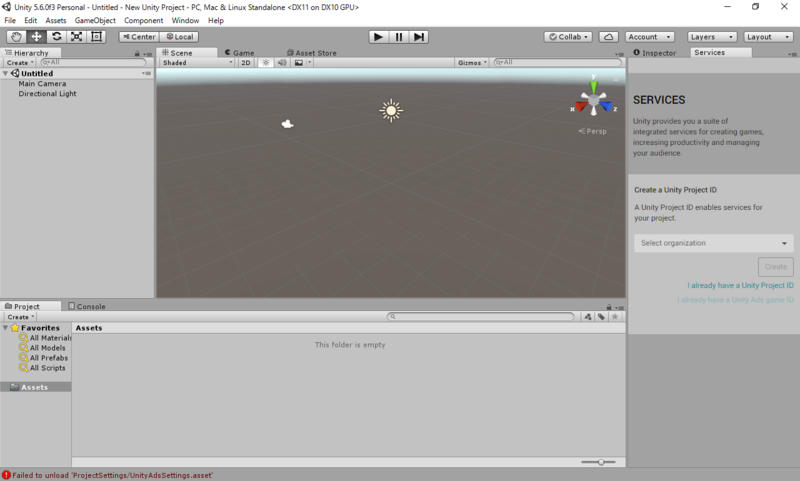Open the Layers dropdown
The height and width of the screenshot is (481, 800).
tap(712, 37)
